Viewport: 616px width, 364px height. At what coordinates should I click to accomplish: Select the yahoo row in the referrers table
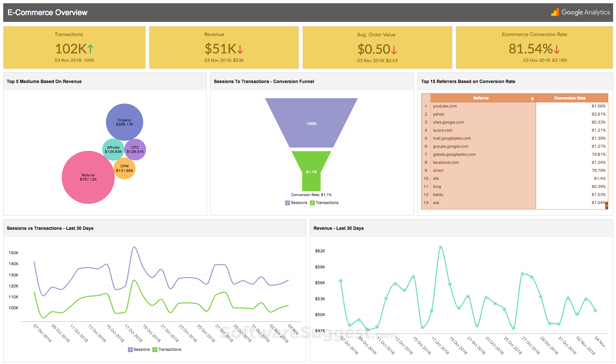point(438,114)
